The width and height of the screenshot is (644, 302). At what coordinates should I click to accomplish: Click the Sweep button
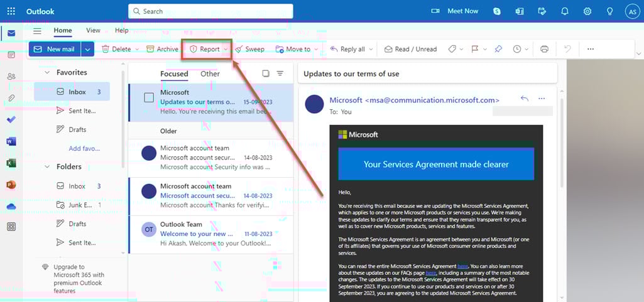249,49
